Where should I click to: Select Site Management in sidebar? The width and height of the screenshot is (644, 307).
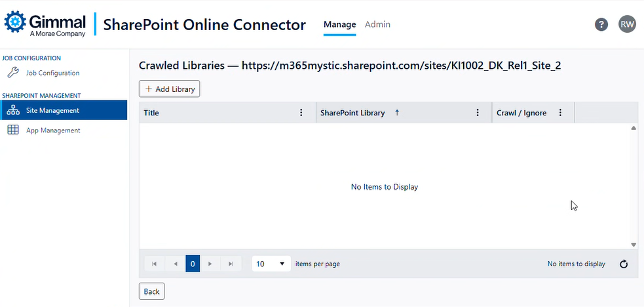pyautogui.click(x=52, y=110)
